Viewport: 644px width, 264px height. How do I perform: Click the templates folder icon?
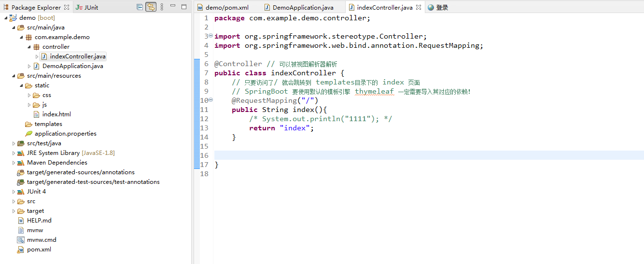28,124
